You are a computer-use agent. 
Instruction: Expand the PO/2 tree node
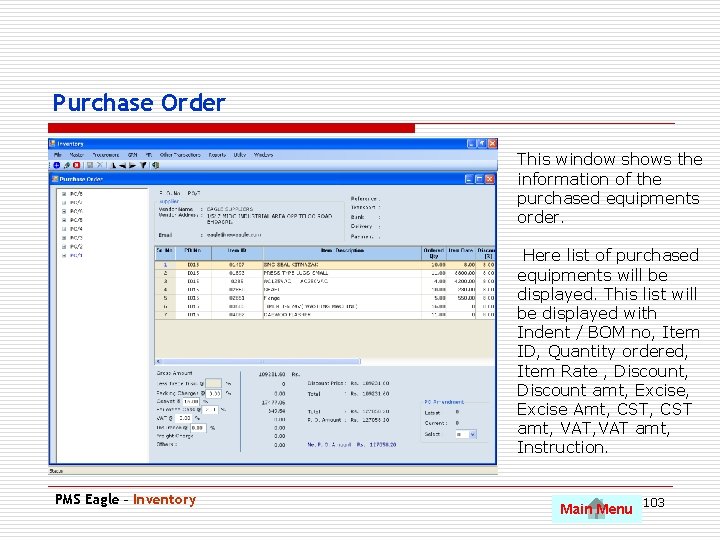coord(64,247)
